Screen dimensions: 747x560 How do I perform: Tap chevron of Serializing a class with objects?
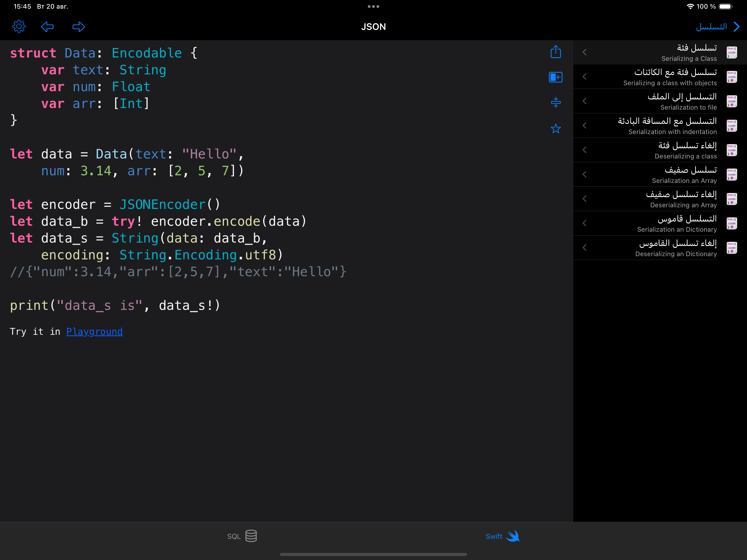pos(585,77)
